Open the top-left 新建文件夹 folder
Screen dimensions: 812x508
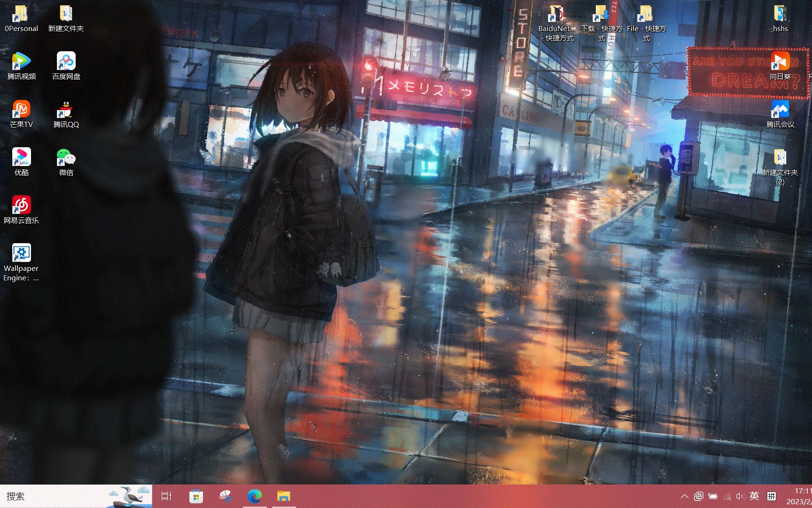pyautogui.click(x=66, y=19)
